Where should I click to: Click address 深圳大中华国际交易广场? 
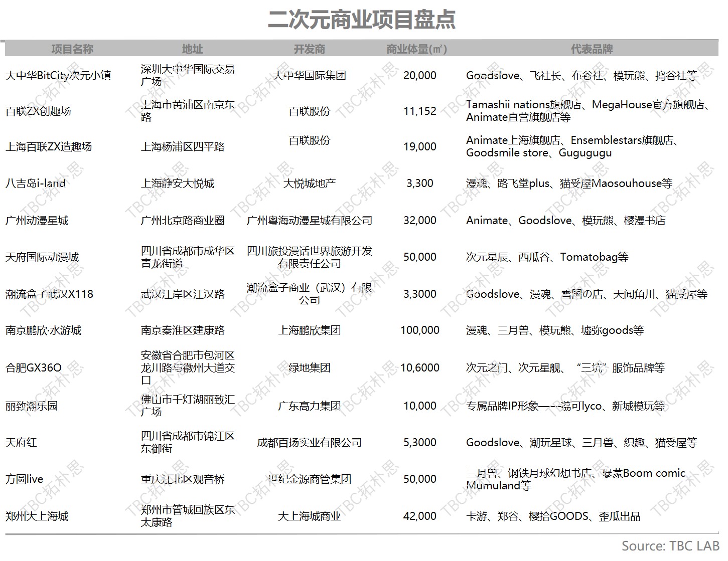(188, 75)
